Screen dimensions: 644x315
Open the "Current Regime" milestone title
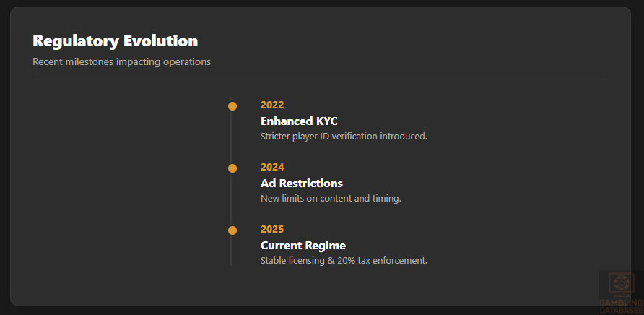click(x=303, y=245)
